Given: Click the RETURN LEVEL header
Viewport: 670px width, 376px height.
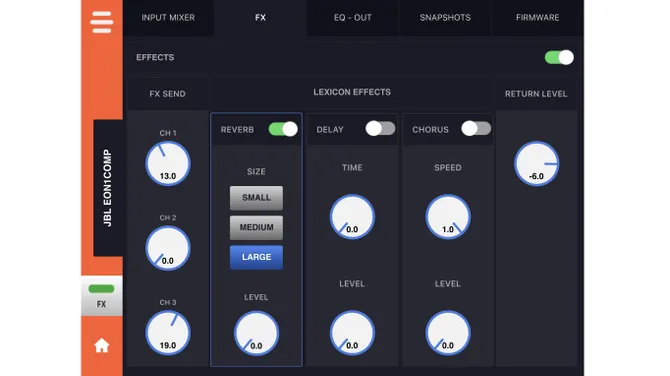Looking at the screenshot, I should click(x=536, y=94).
